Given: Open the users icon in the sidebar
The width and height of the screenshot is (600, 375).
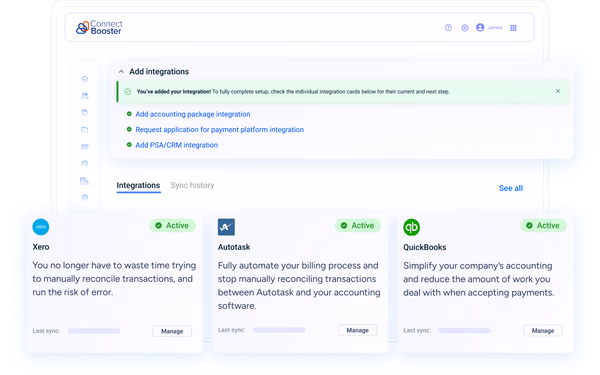Looking at the screenshot, I should click(x=85, y=96).
